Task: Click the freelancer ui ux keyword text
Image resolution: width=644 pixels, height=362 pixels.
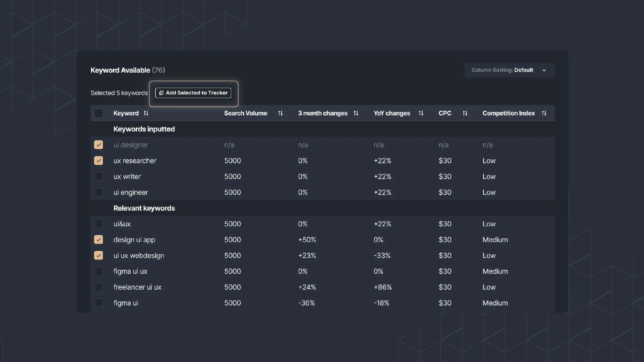Action: coord(137,287)
